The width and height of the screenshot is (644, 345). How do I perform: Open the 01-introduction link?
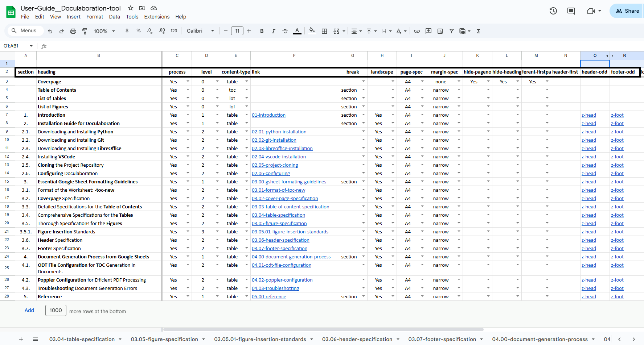(268, 115)
